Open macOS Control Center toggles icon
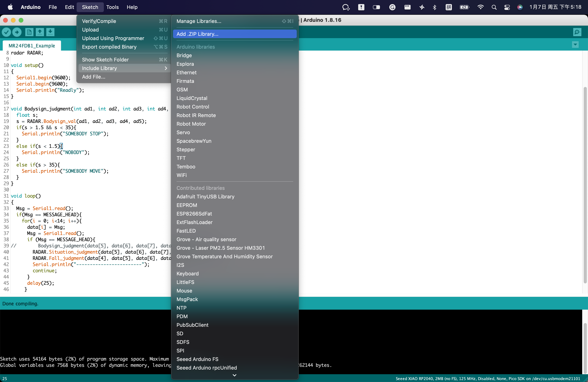Viewport: 588px width, 382px height. pyautogui.click(x=507, y=7)
